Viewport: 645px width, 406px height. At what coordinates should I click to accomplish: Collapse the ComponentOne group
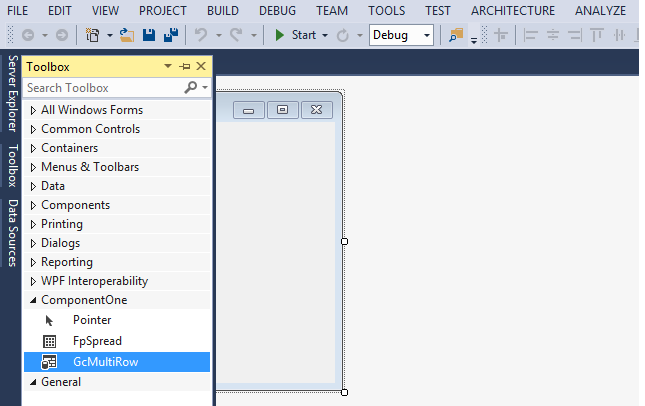[x=33, y=301]
